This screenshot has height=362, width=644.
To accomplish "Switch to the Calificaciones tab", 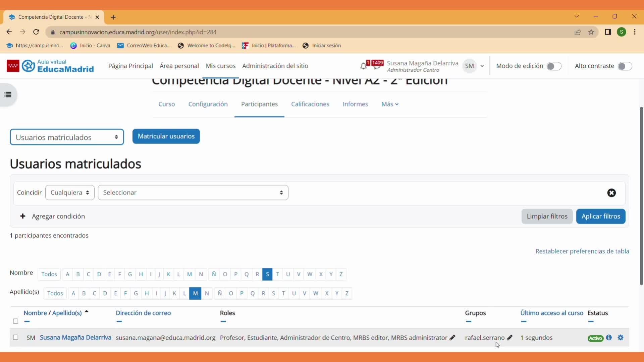I will 310,104.
